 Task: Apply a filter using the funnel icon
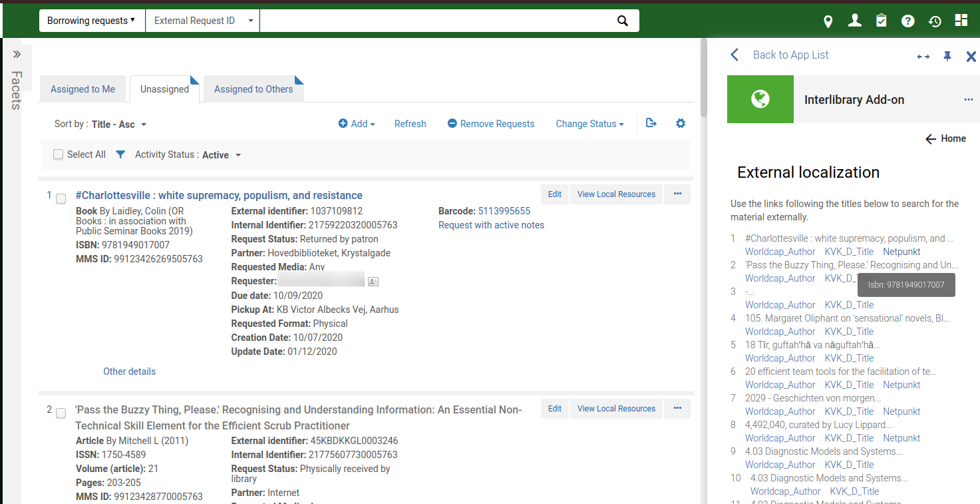[120, 154]
